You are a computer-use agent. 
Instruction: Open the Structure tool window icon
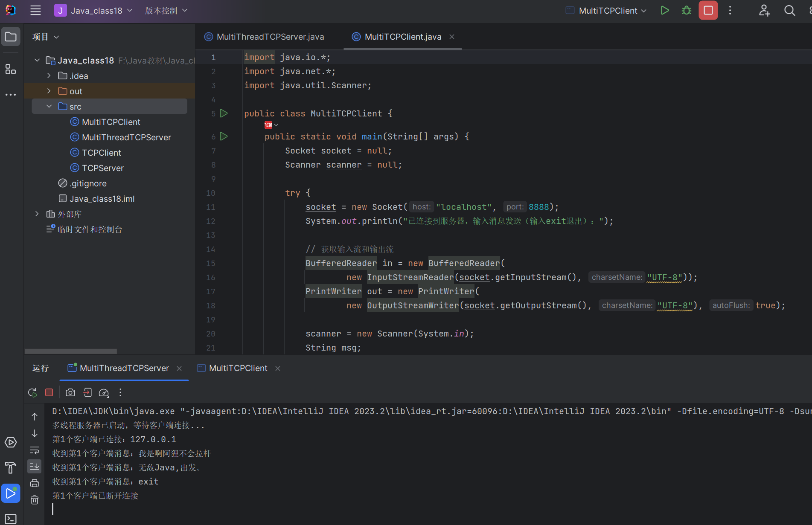pos(11,69)
